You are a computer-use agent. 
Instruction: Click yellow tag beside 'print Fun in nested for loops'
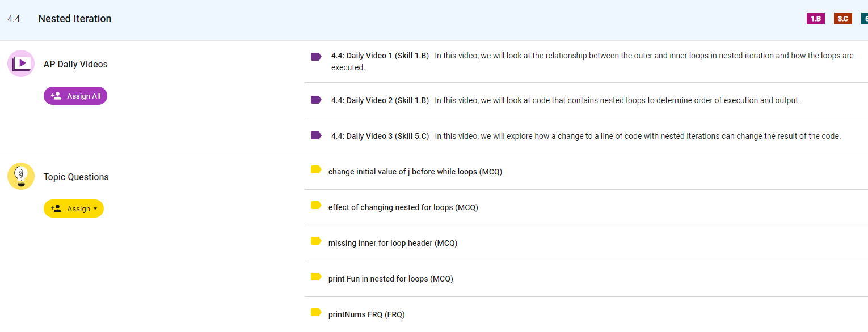[x=316, y=276]
